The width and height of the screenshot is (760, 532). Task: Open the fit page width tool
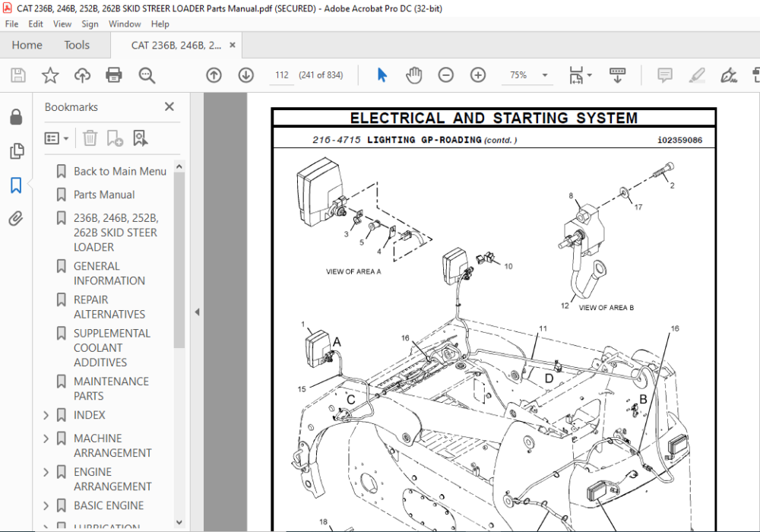(x=576, y=75)
